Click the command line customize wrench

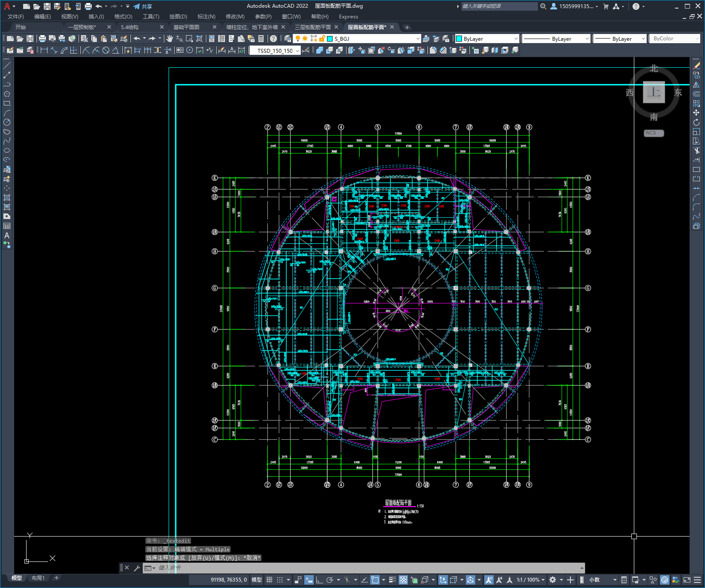(137, 568)
